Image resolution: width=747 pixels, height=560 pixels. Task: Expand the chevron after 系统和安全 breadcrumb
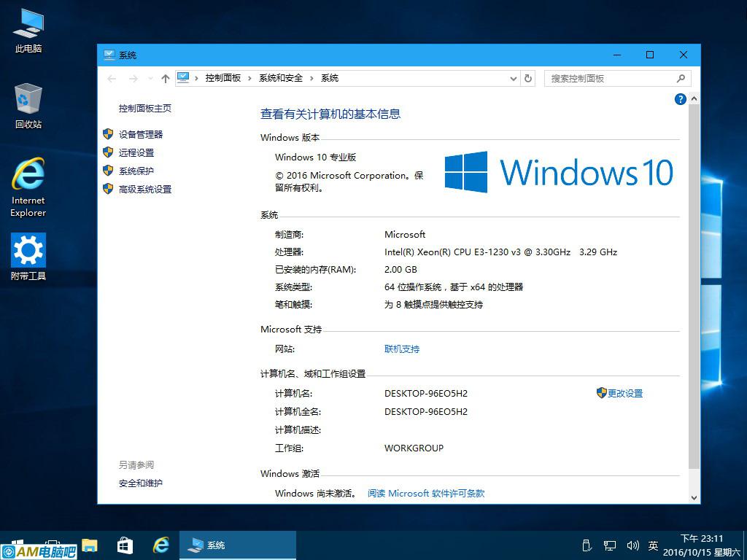tap(311, 78)
